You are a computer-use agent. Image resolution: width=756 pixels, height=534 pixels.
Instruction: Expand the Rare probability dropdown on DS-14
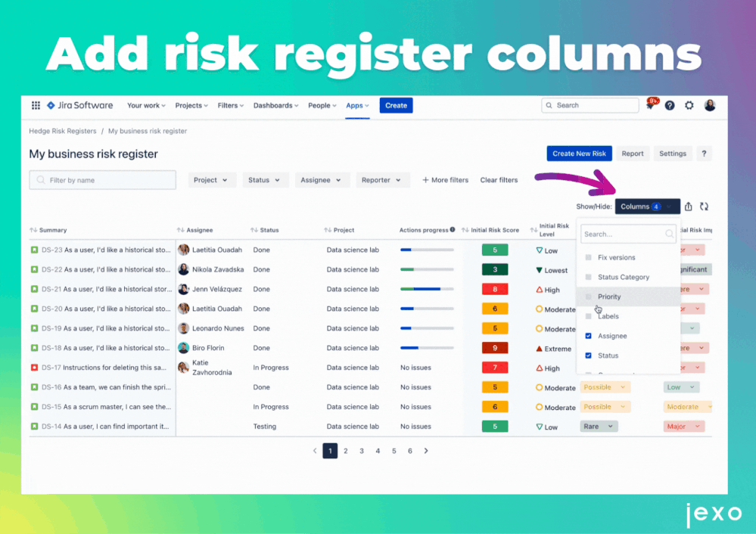pyautogui.click(x=599, y=426)
